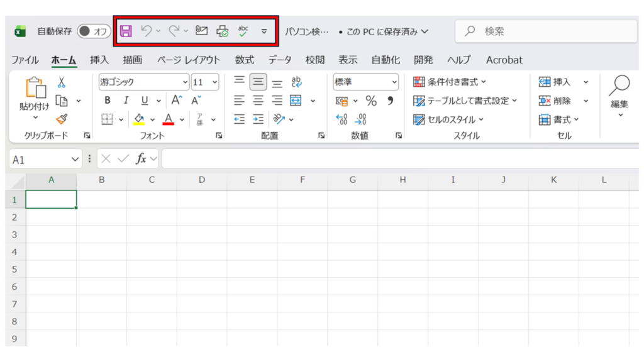Viewport: 644px width, 362px height.
Task: Open the font name dropdown
Action: [x=185, y=82]
